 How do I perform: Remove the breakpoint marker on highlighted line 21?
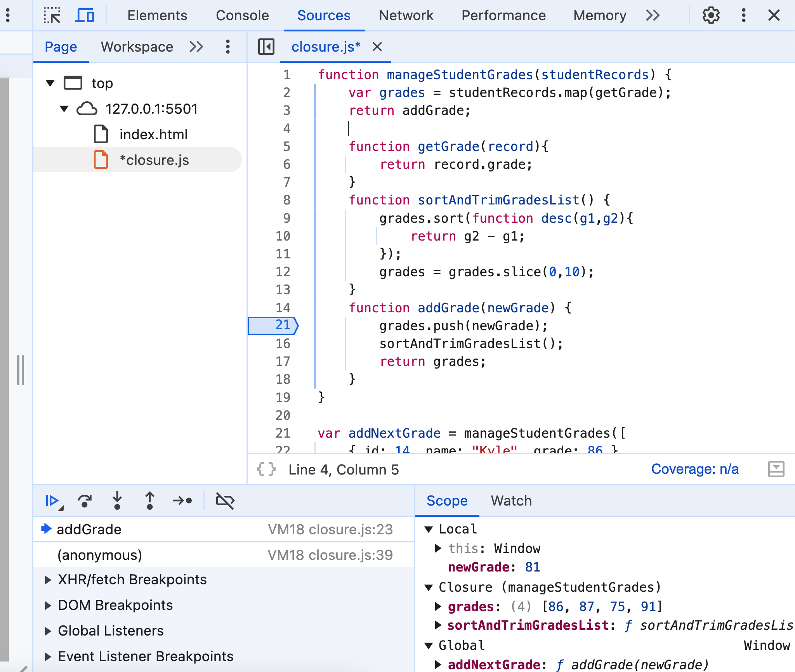(273, 326)
